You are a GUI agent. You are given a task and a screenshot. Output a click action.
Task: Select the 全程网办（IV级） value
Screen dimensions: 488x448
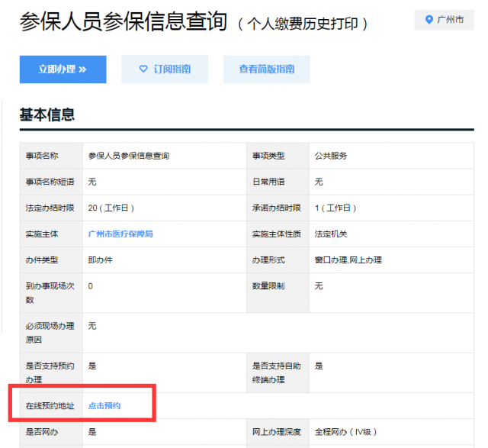pyautogui.click(x=345, y=432)
